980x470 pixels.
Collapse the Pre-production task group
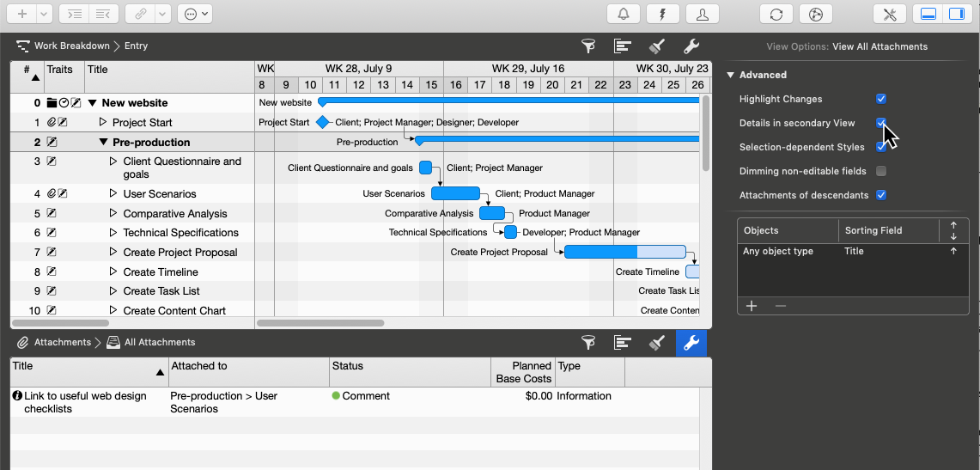103,143
